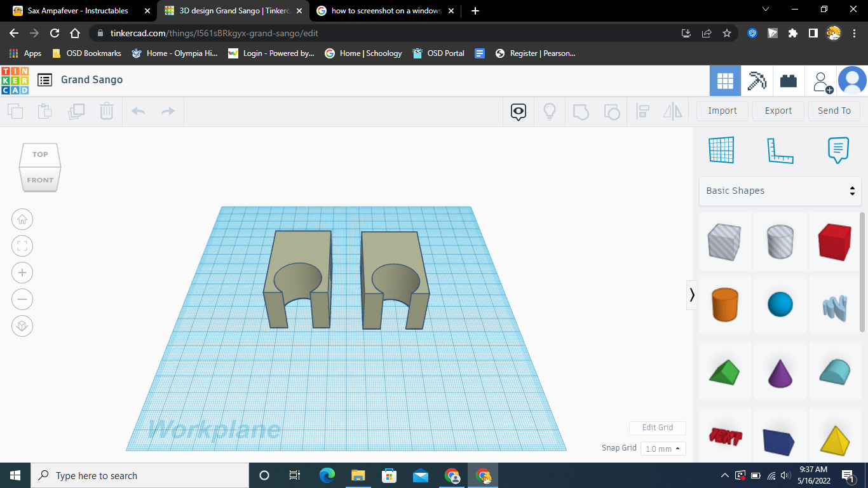Pick the blue Sphere shape
Image resolution: width=868 pixels, height=488 pixels.
point(780,304)
